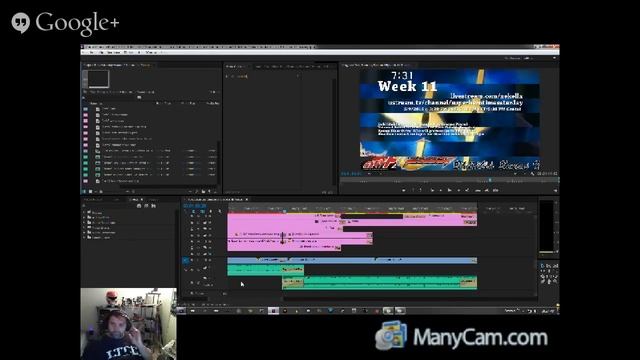Screen dimensions: 640x360
Task: Select the long blue audio clip
Action: pyautogui.click(x=352, y=260)
